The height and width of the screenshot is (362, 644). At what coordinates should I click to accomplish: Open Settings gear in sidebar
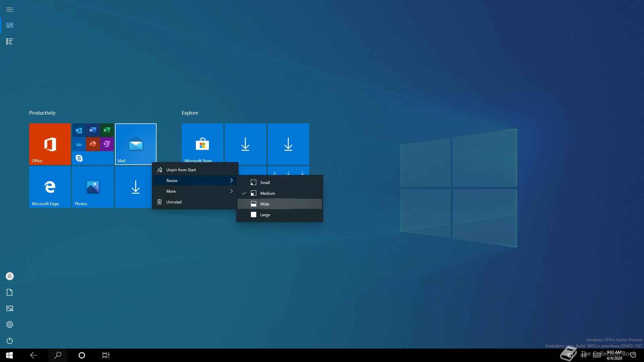(x=10, y=324)
